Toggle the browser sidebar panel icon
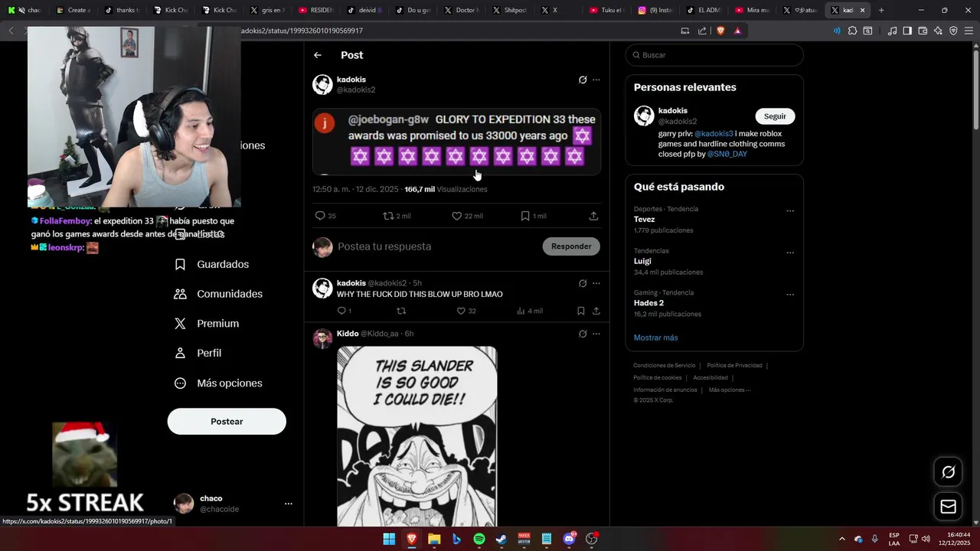Viewport: 980px width, 551px height. click(907, 31)
